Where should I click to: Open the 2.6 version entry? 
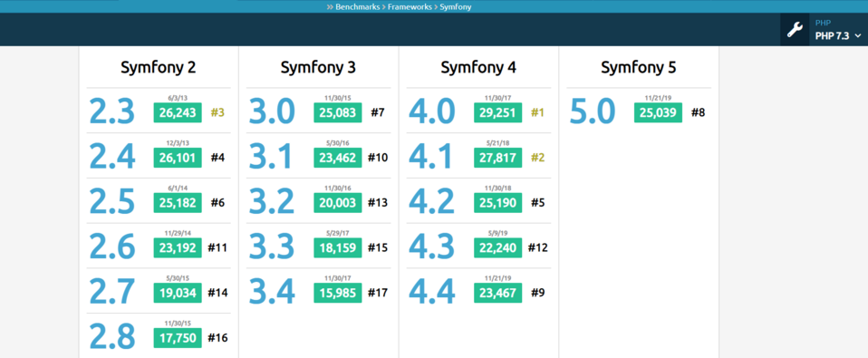click(x=111, y=247)
